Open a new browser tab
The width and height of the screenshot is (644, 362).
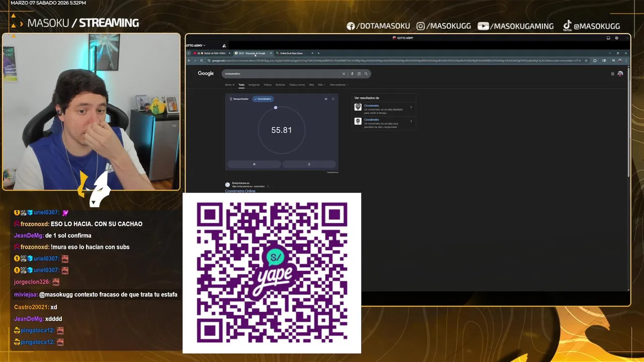point(318,53)
